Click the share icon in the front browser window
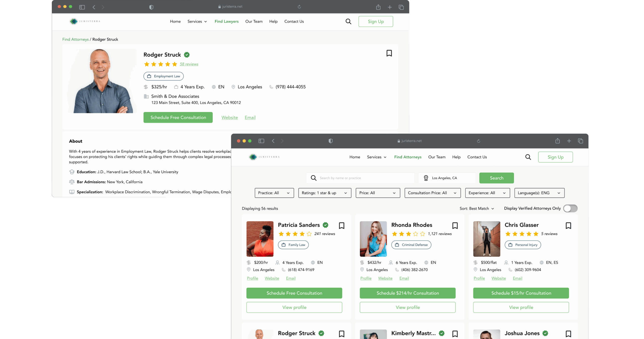This screenshot has width=644, height=339. pyautogui.click(x=557, y=141)
